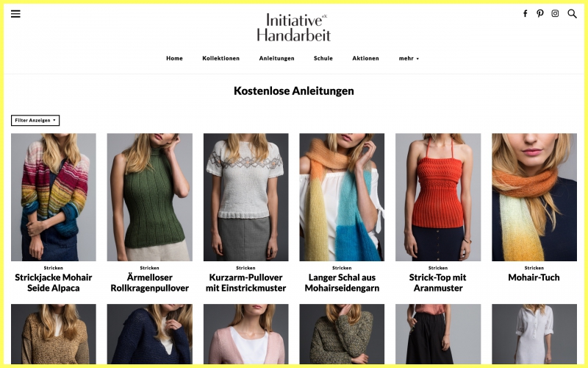Click the search magnifier icon
This screenshot has height=368, width=588.
click(572, 14)
